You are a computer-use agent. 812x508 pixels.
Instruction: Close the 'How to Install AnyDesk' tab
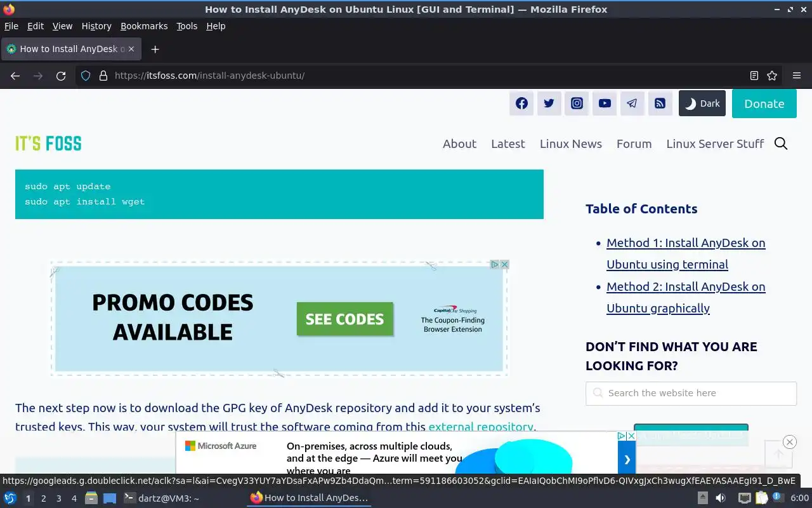[131, 49]
